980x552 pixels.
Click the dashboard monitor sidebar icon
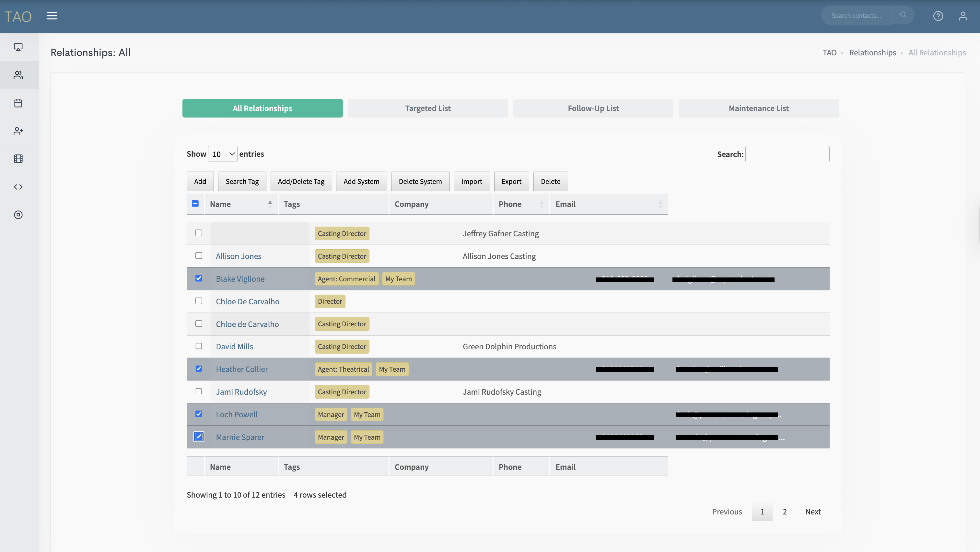click(18, 47)
